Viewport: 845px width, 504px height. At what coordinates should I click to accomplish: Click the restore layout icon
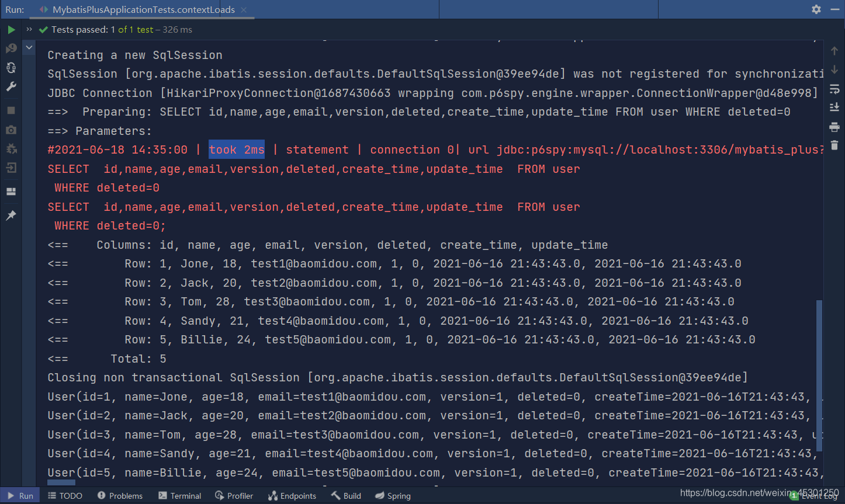point(11,192)
